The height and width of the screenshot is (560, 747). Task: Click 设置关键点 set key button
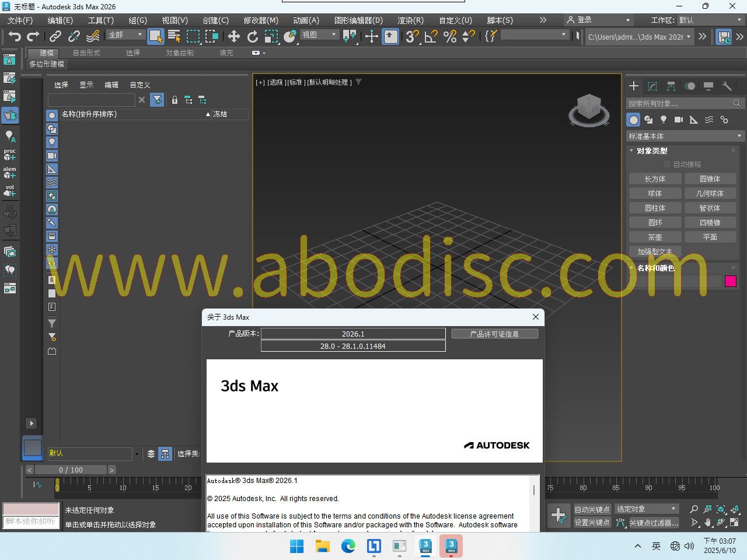pos(592,523)
